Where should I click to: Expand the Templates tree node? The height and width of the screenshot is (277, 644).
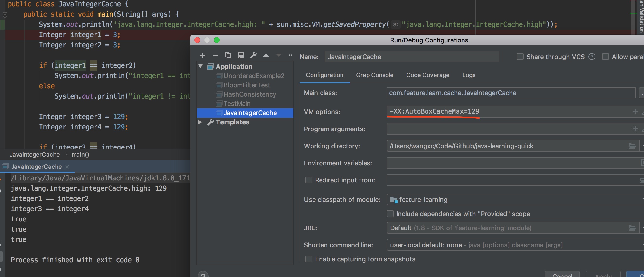tap(200, 122)
